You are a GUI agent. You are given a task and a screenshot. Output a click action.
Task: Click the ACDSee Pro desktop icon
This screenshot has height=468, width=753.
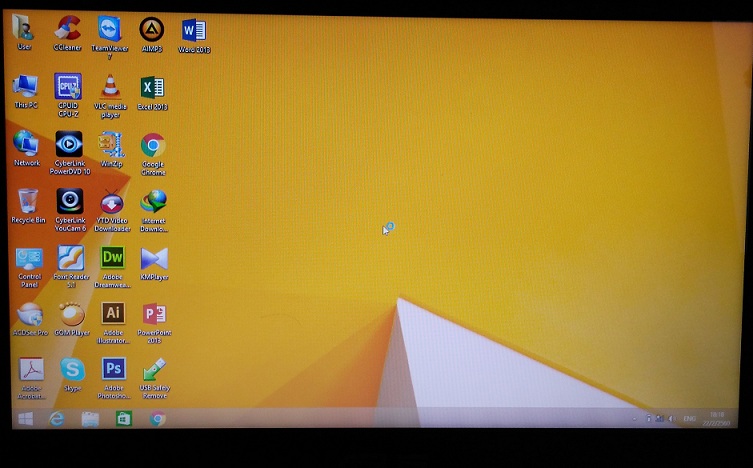[x=30, y=319]
